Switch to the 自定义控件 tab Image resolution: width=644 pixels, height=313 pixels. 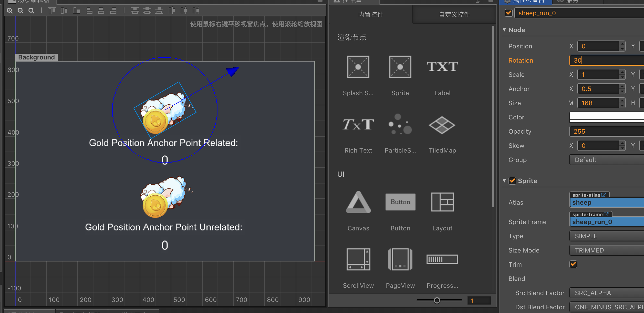(454, 14)
